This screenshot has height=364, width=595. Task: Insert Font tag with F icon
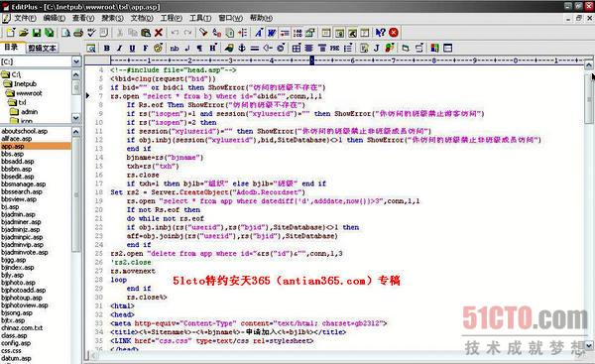pyautogui.click(x=145, y=48)
